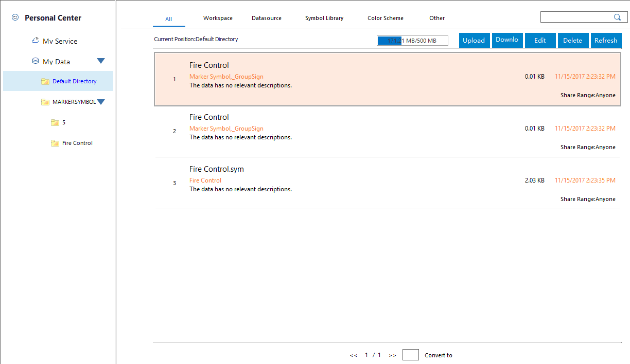Screen dimensions: 630x364
Task: Go to the previous page arrow
Action: point(354,355)
